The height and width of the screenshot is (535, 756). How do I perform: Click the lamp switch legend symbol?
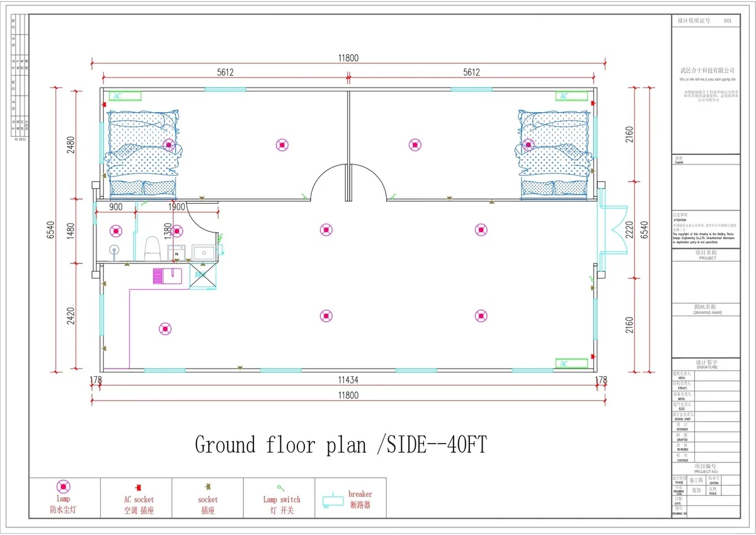pos(279,488)
